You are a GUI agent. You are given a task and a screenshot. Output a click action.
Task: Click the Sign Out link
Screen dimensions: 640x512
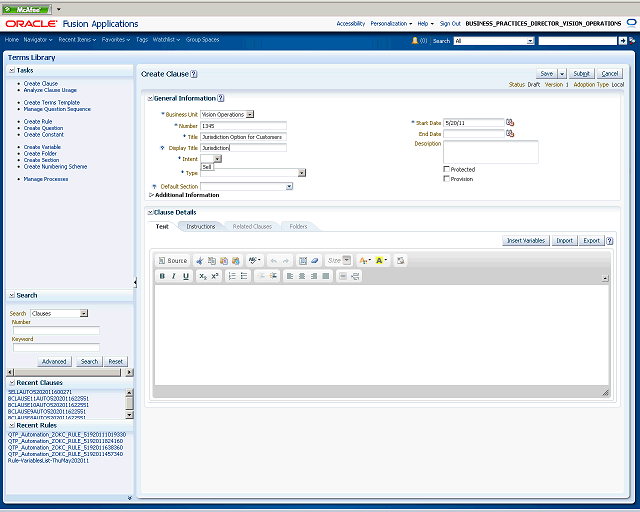pyautogui.click(x=450, y=24)
